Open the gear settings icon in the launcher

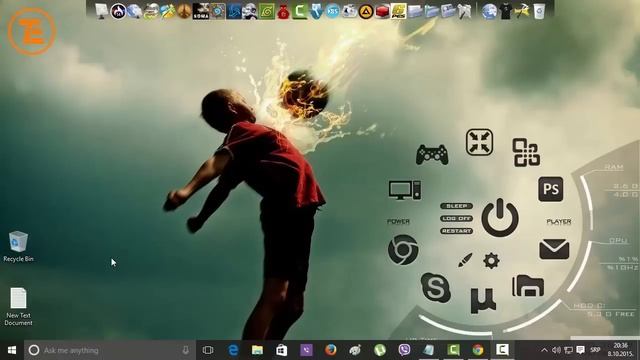point(491,260)
